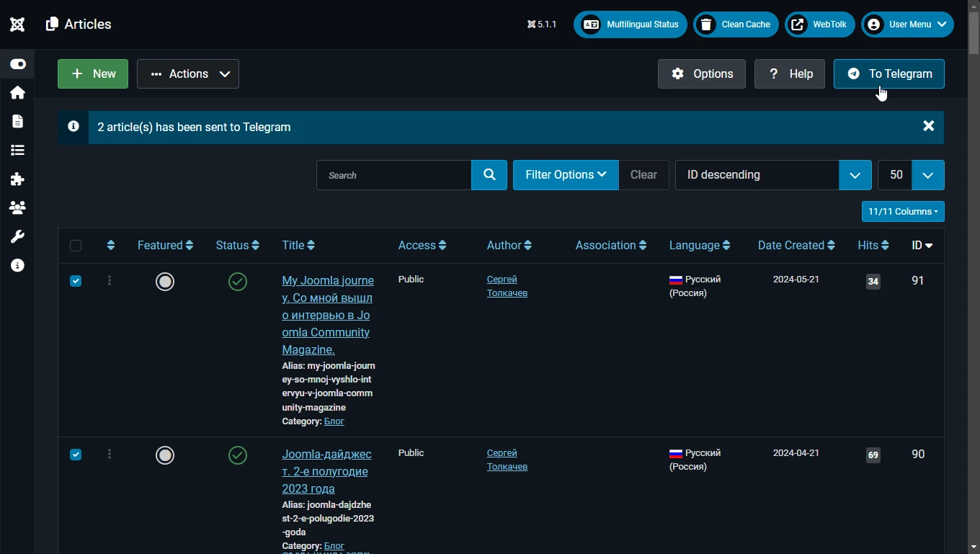980x554 pixels.
Task: Open the 11/11 Columns dropdown
Action: [903, 212]
